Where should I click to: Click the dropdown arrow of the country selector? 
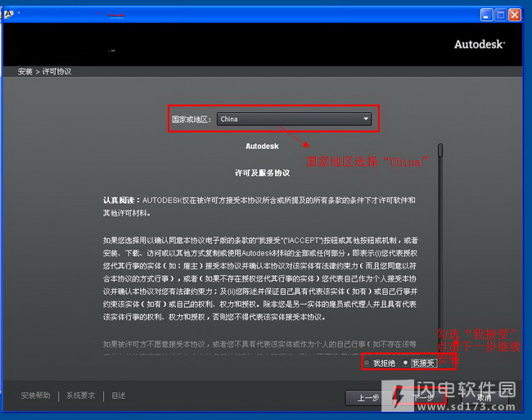(366, 119)
